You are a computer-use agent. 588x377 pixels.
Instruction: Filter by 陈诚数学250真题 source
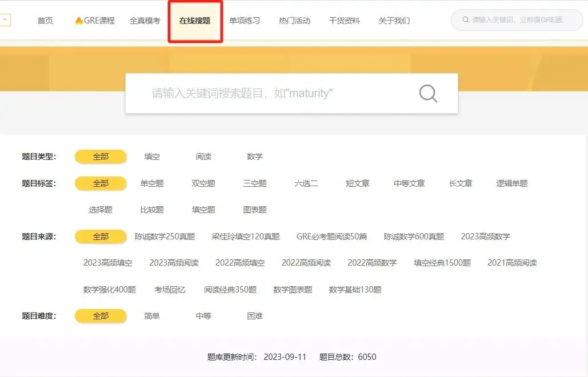(x=165, y=236)
